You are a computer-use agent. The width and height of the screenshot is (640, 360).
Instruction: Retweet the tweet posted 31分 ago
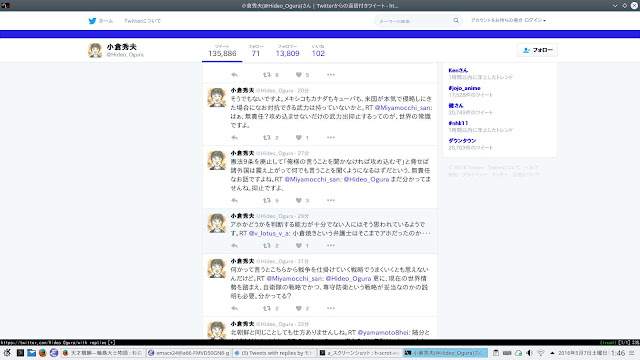pyautogui.click(x=267, y=308)
